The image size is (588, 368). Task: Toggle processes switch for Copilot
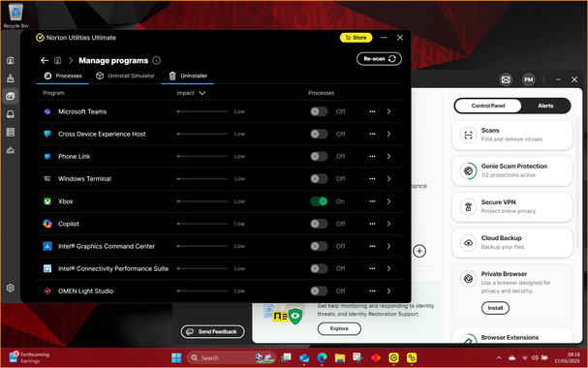[319, 224]
